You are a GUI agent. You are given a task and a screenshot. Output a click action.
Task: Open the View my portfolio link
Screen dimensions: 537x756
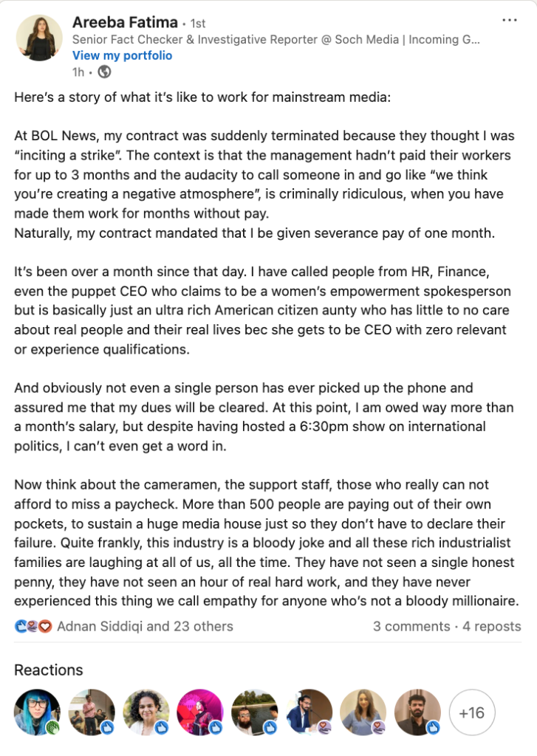(x=122, y=55)
